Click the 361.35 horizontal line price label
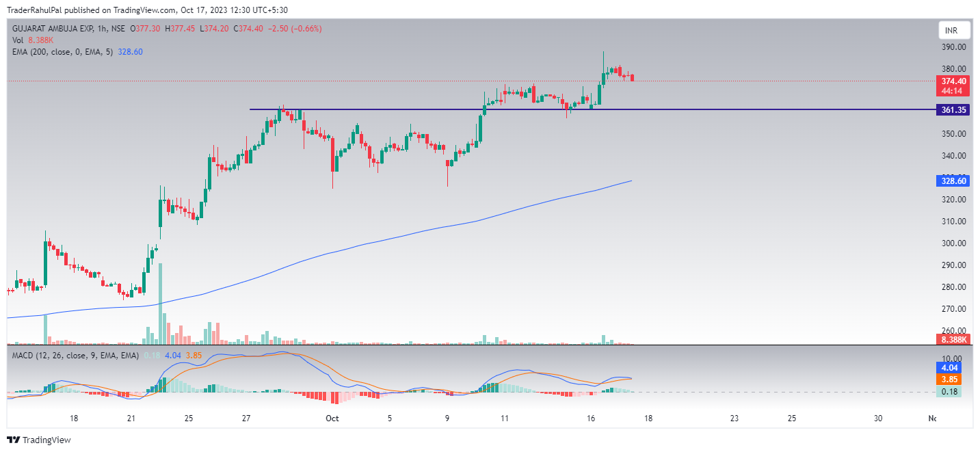 click(x=953, y=110)
